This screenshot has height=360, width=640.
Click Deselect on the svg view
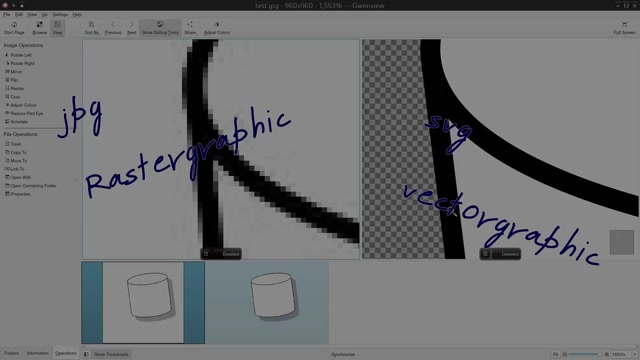tap(506, 254)
